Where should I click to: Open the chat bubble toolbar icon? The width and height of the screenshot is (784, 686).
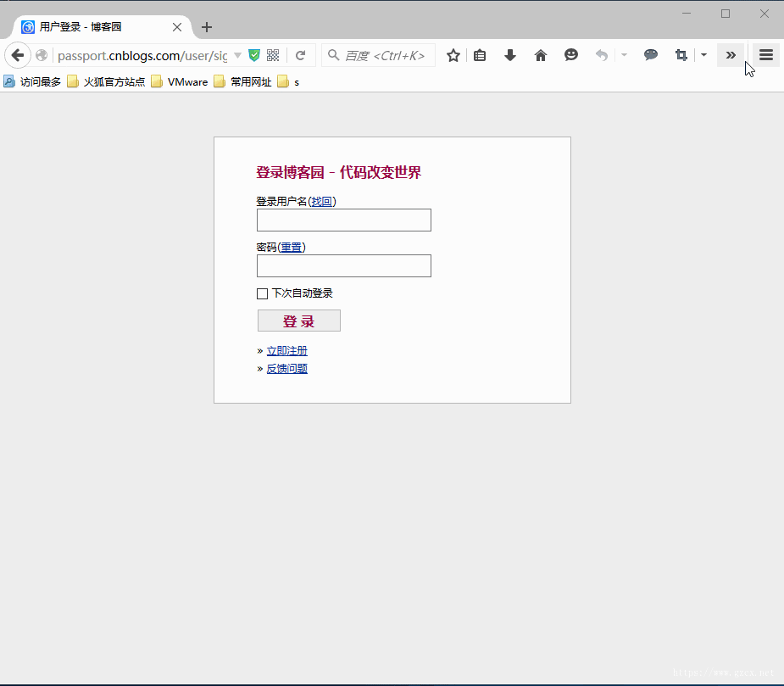650,54
